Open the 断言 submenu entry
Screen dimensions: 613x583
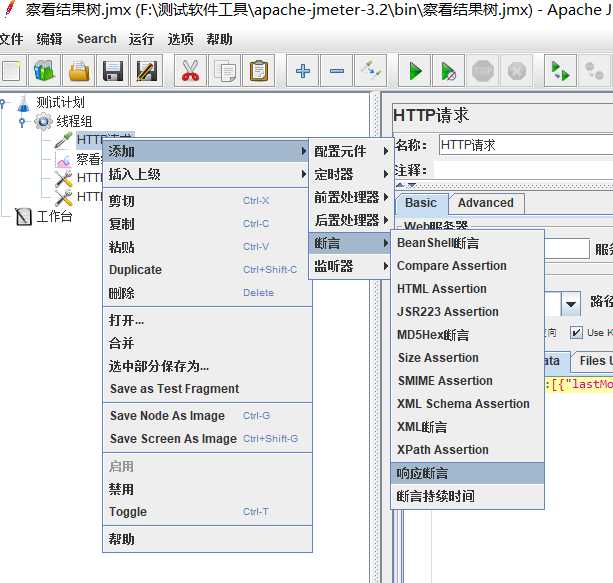(351, 243)
